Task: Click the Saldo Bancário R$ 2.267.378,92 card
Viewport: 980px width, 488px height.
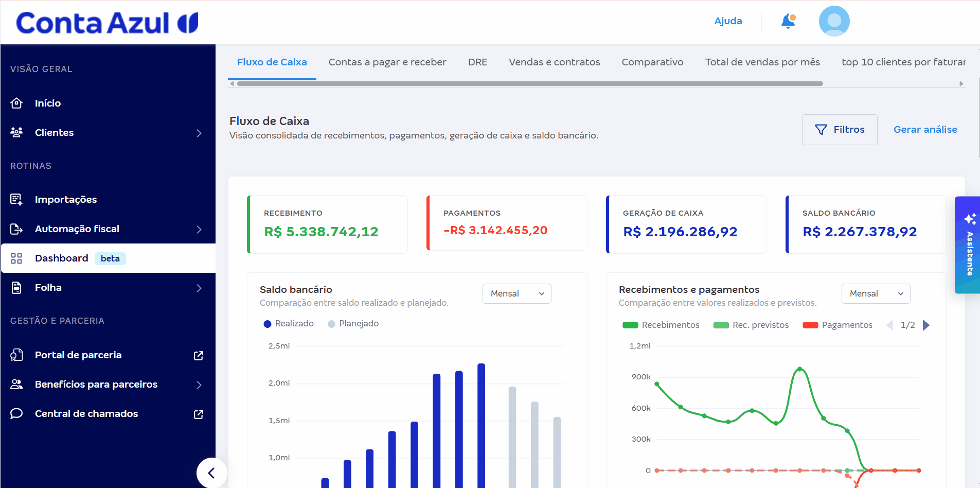Action: (866, 224)
